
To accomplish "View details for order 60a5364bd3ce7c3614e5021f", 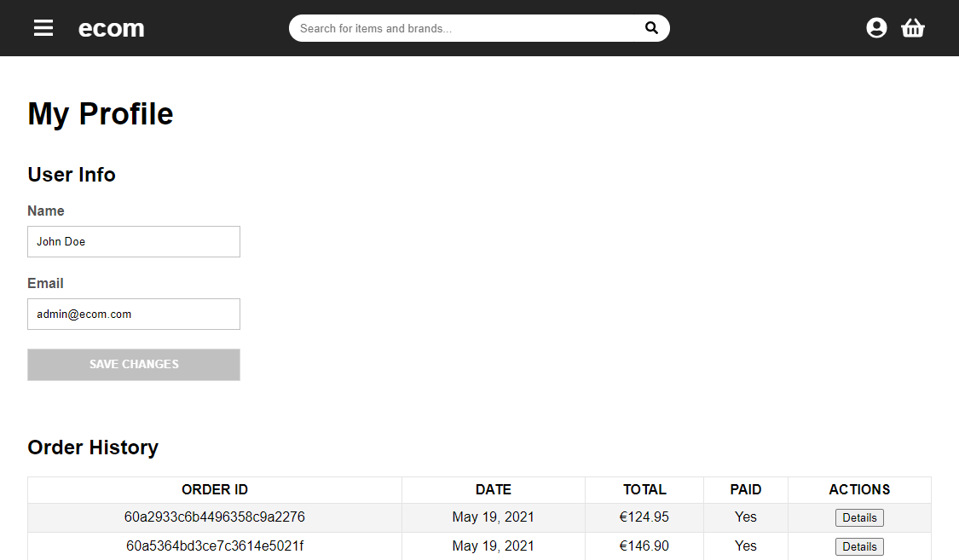I will (x=859, y=546).
